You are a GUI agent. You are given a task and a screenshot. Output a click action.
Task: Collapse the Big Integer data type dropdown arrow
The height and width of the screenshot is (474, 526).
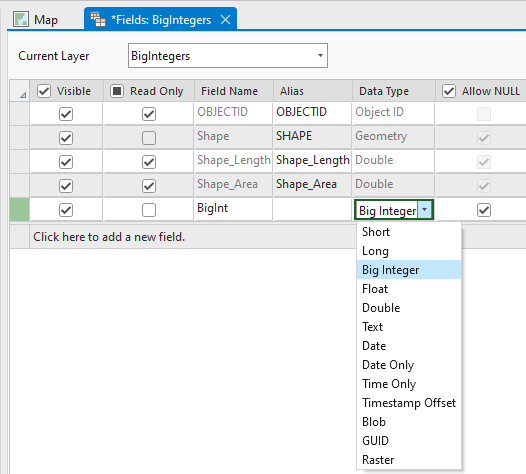425,210
